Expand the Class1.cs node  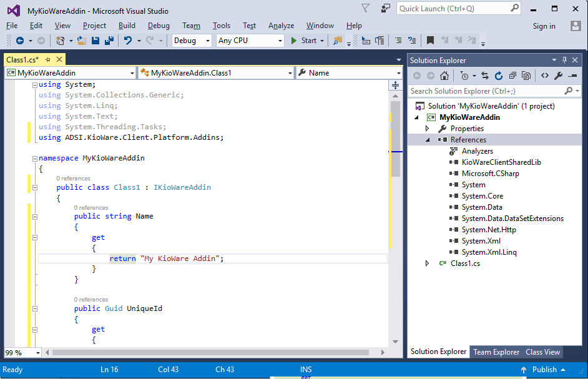click(x=427, y=263)
